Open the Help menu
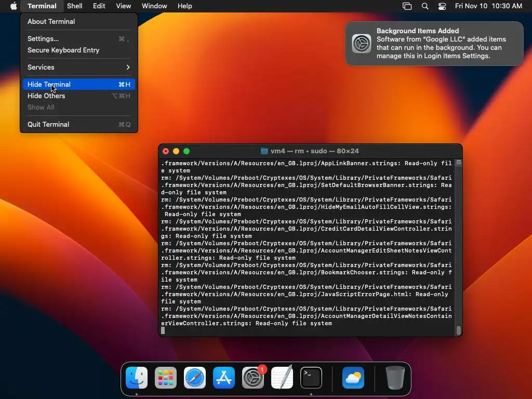The height and width of the screenshot is (399, 532). (185, 6)
